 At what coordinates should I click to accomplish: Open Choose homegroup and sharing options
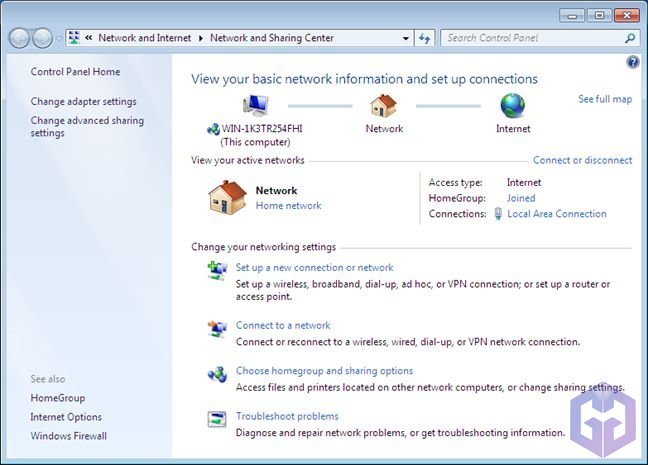(324, 371)
